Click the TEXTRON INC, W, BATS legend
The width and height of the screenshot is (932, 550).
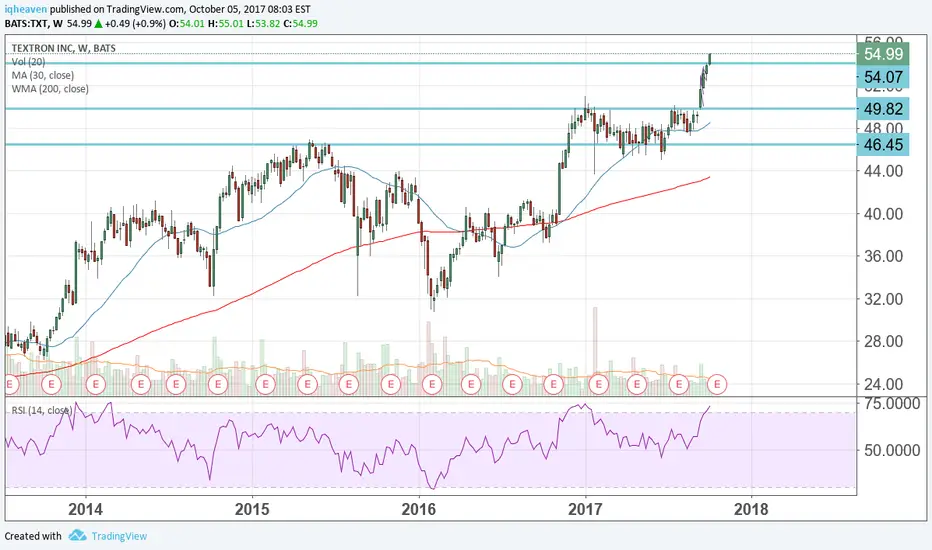(64, 48)
